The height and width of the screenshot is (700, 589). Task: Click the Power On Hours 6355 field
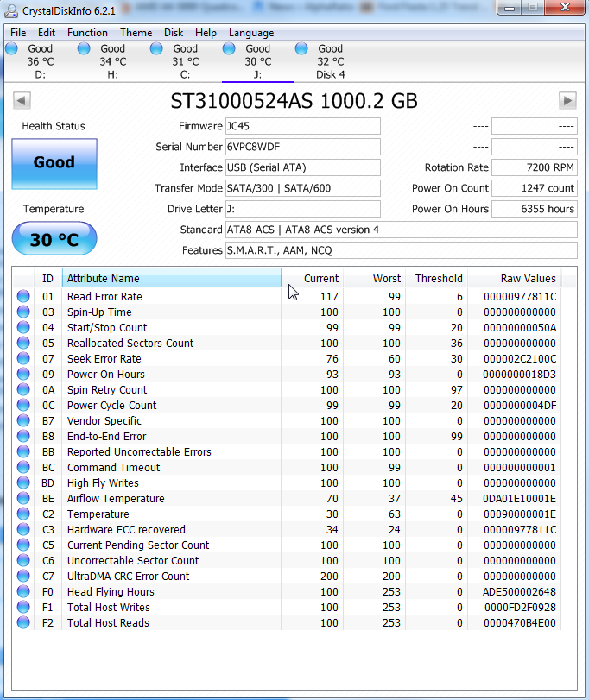click(x=534, y=209)
